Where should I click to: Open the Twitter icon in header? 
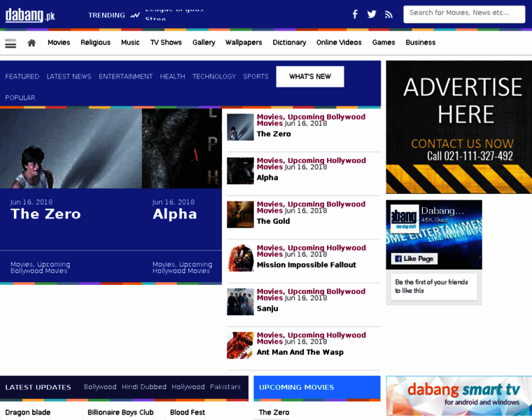372,14
